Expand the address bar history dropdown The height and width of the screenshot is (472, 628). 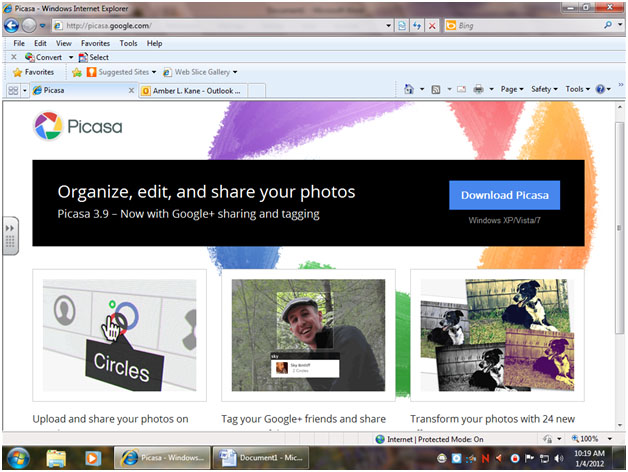pos(388,26)
